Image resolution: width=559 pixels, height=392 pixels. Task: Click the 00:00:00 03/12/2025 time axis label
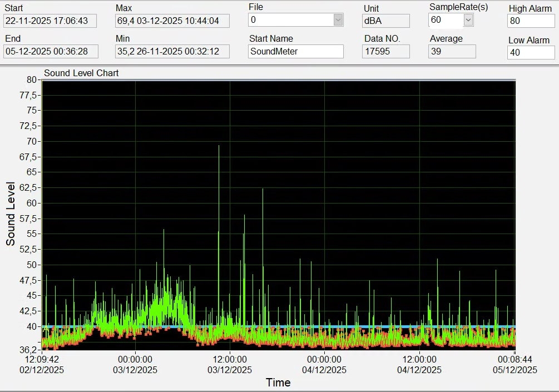[135, 365]
